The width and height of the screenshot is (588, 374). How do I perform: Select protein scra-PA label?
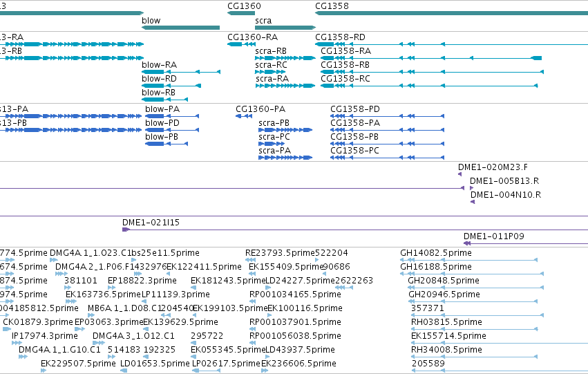click(x=274, y=151)
